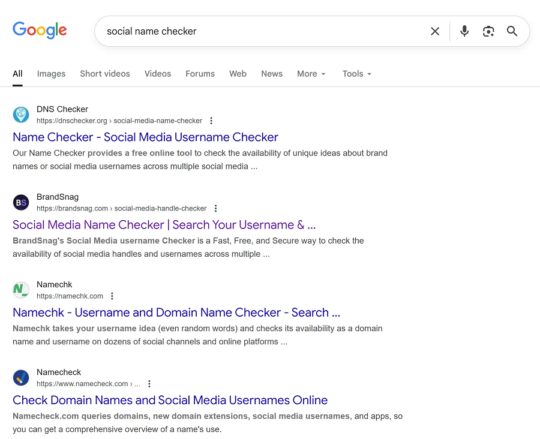Screen dimensions: 540x439
Task: Open three-dot menu for BrandSnag result
Action: [x=216, y=208]
